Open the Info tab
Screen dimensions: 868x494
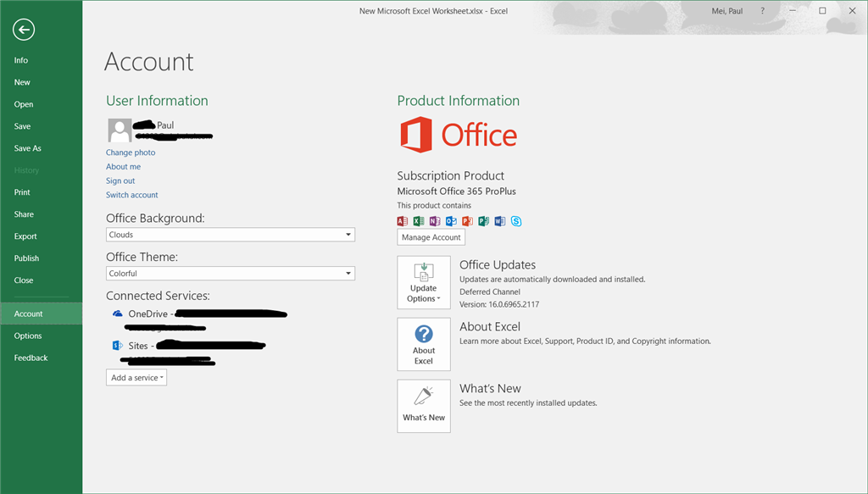pos(21,60)
